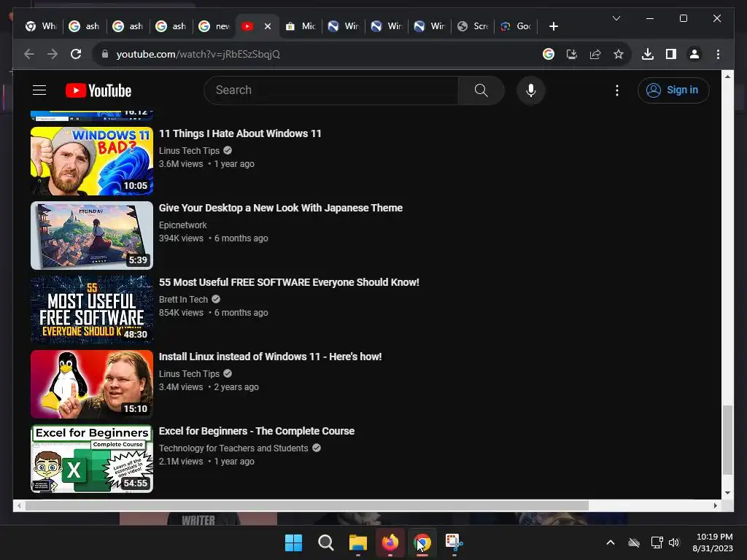Viewport: 747px width, 560px height.
Task: Show hidden tray icons chevron
Action: tap(611, 542)
